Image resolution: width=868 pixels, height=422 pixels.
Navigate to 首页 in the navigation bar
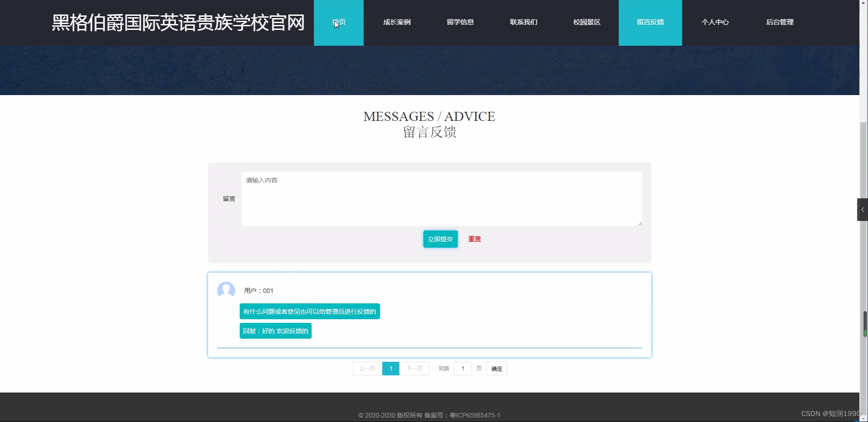338,22
